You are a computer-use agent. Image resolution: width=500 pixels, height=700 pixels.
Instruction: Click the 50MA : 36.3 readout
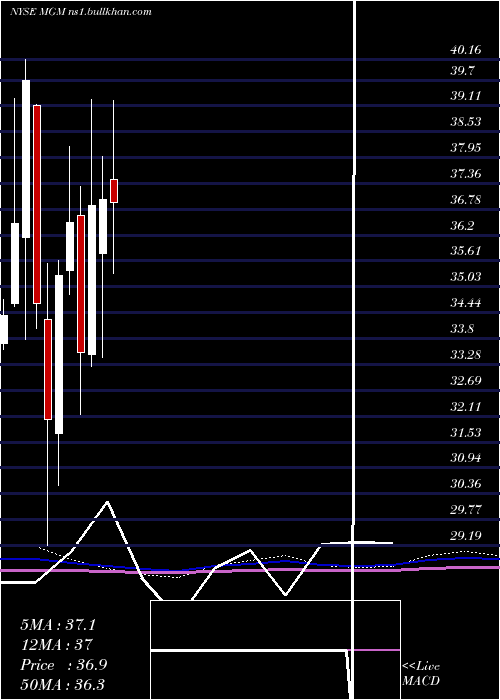pos(62,684)
